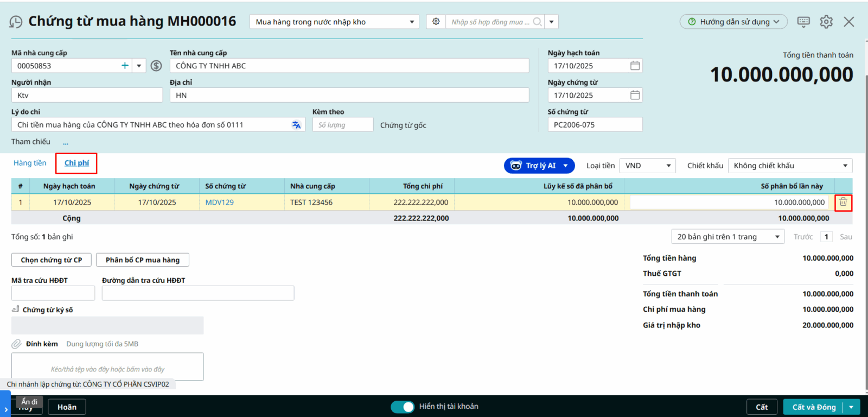This screenshot has width=868, height=417.
Task: Open the MDV129 document link
Action: 219,202
